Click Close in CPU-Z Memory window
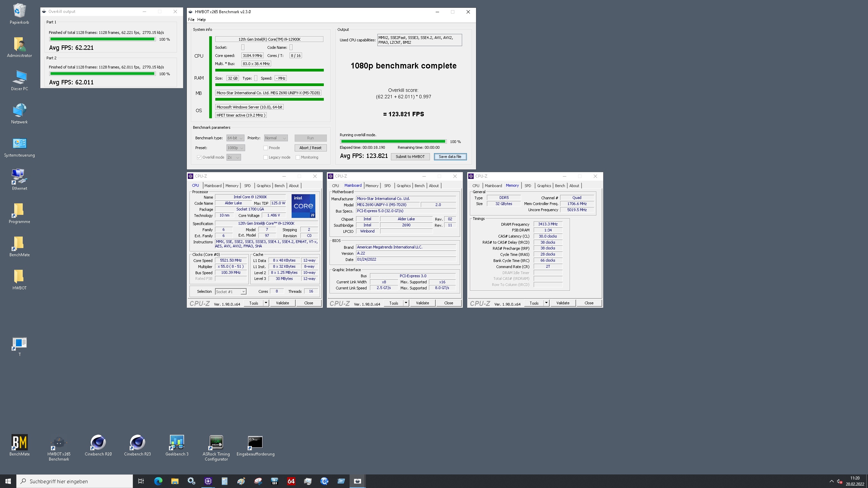868x488 pixels. (x=589, y=303)
